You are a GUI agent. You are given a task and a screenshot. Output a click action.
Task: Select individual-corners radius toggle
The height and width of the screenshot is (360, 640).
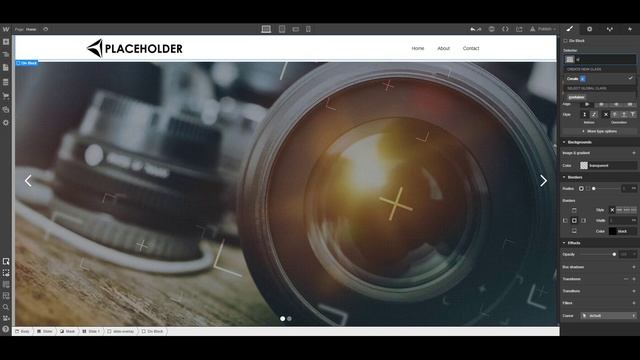click(588, 189)
